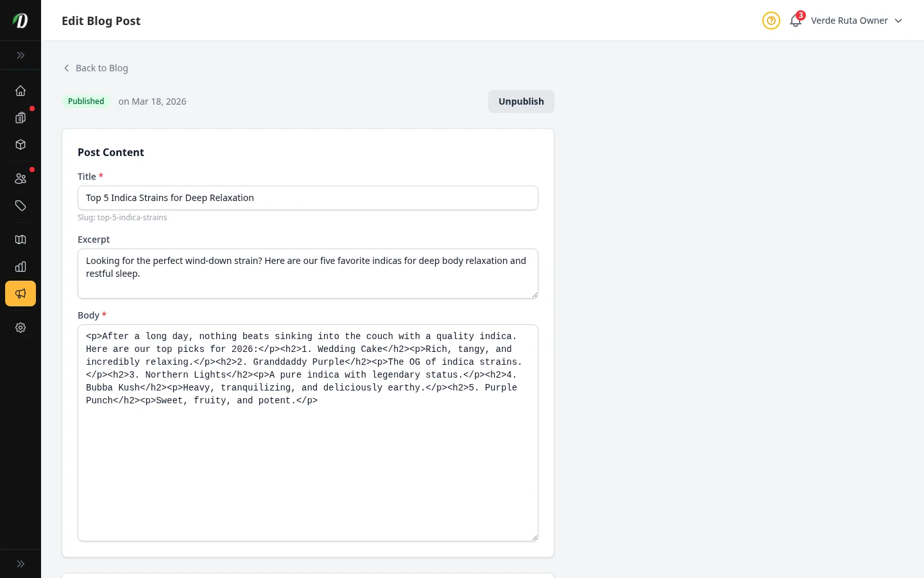Expand the bottom sidebar double chevron

coord(21,563)
